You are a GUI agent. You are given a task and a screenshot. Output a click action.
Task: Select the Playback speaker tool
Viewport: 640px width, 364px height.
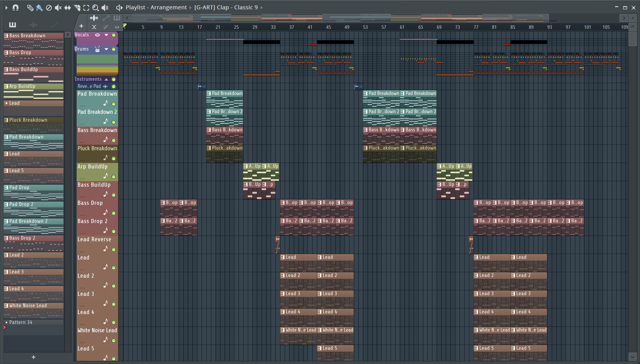point(105,8)
